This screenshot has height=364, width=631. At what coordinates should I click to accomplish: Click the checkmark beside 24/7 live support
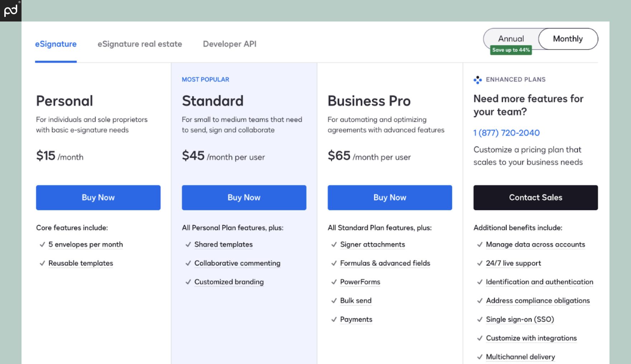[x=479, y=264]
